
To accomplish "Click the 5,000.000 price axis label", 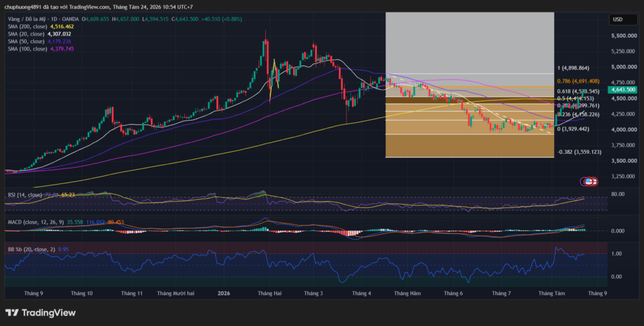I will coord(624,67).
